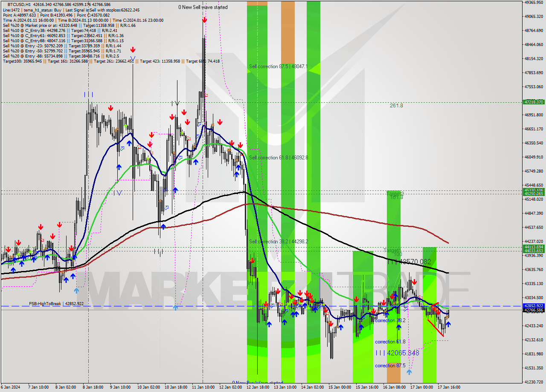Click the '14 Jan 02:00' time axis label
Viewport: 546px width, 392px height.
tap(312, 387)
